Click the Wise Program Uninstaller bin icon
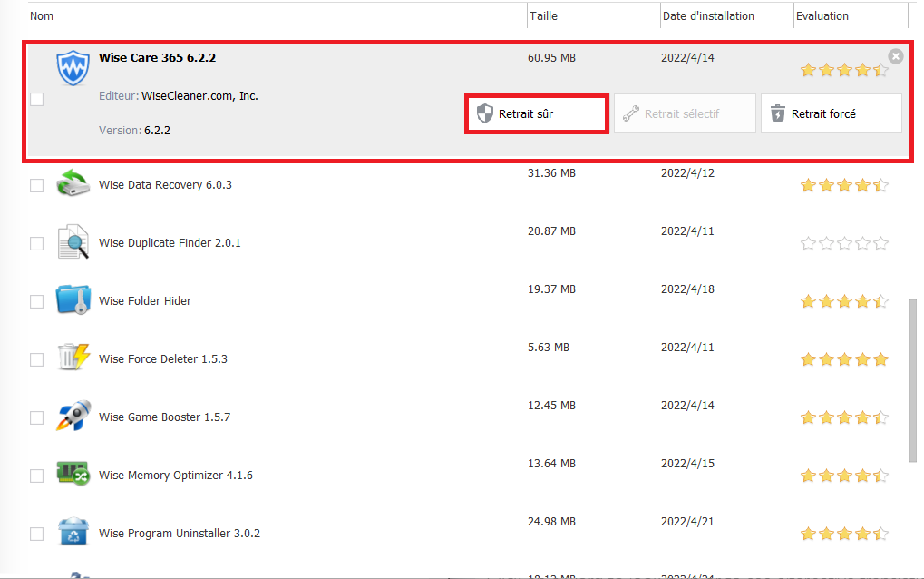924x579 pixels. (x=73, y=531)
